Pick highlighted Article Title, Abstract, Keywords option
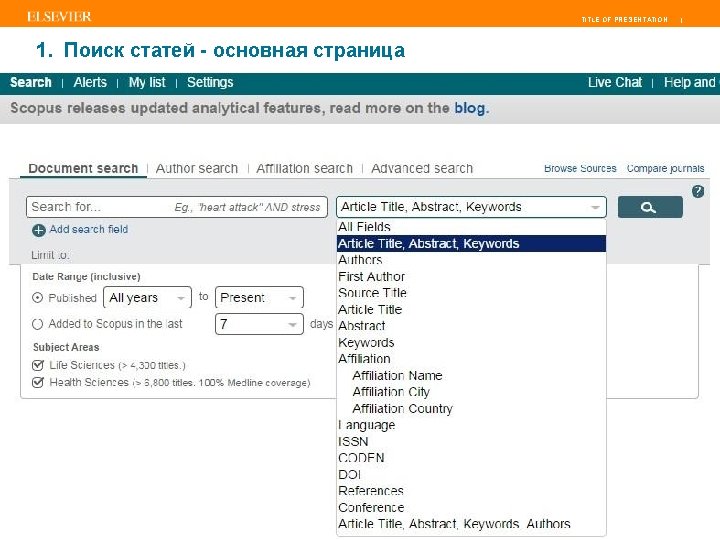Image resolution: width=720 pixels, height=540 pixels. pos(471,243)
